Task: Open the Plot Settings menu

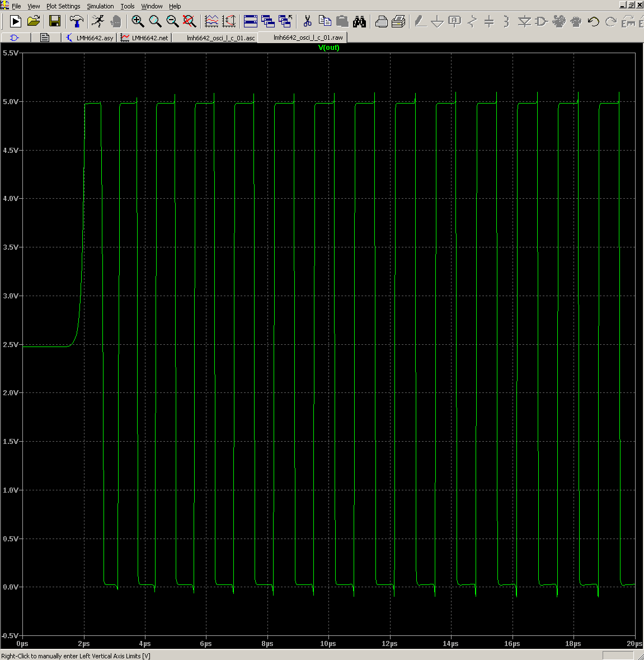Action: pyautogui.click(x=63, y=6)
